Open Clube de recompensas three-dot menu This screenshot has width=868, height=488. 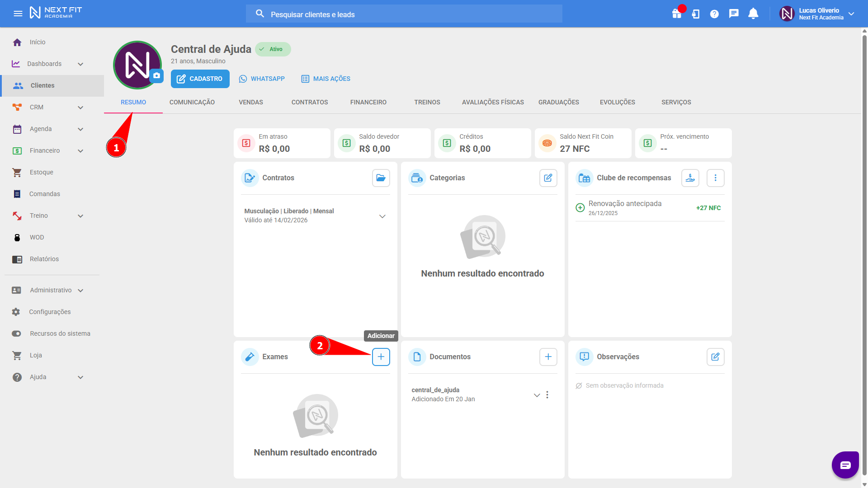click(715, 178)
